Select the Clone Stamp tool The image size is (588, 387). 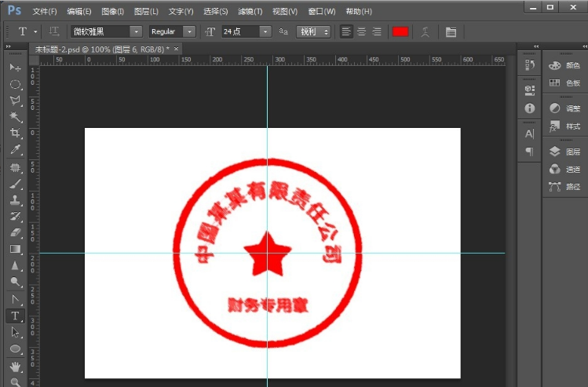point(15,200)
